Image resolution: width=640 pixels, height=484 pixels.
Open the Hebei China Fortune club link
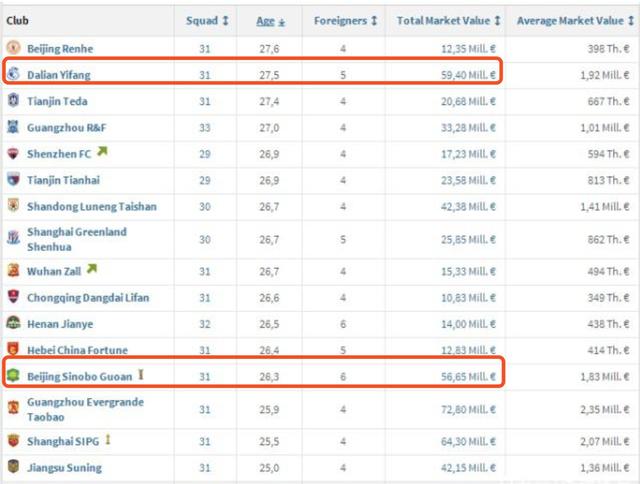tap(78, 350)
